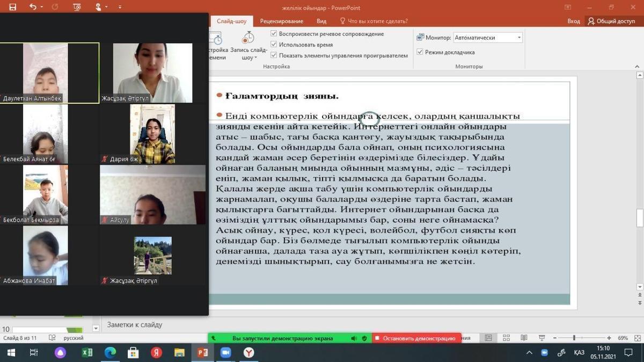Image resolution: width=644 pixels, height=362 pixels.
Task: Open the Вид ribbon tab
Action: pyautogui.click(x=321, y=21)
